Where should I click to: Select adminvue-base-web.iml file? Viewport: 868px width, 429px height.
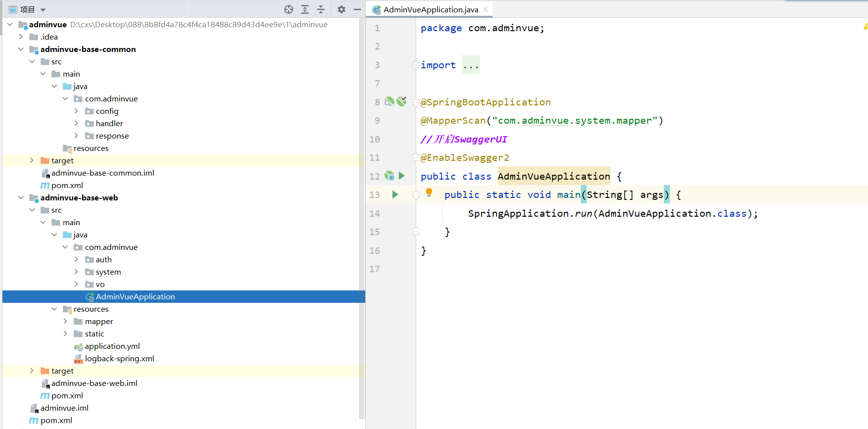click(x=94, y=383)
